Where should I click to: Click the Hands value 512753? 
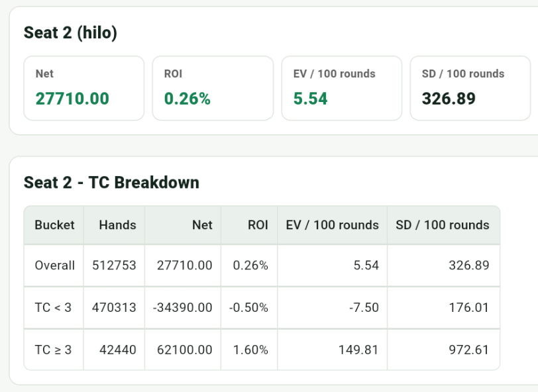point(114,266)
